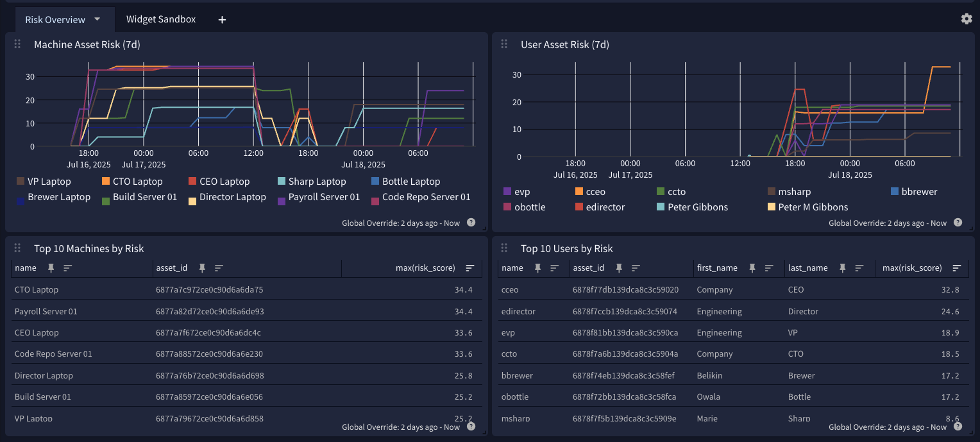Screen dimensions: 980x442
Task: Click help icon under Machine Asset Risk chart
Action: [471, 223]
